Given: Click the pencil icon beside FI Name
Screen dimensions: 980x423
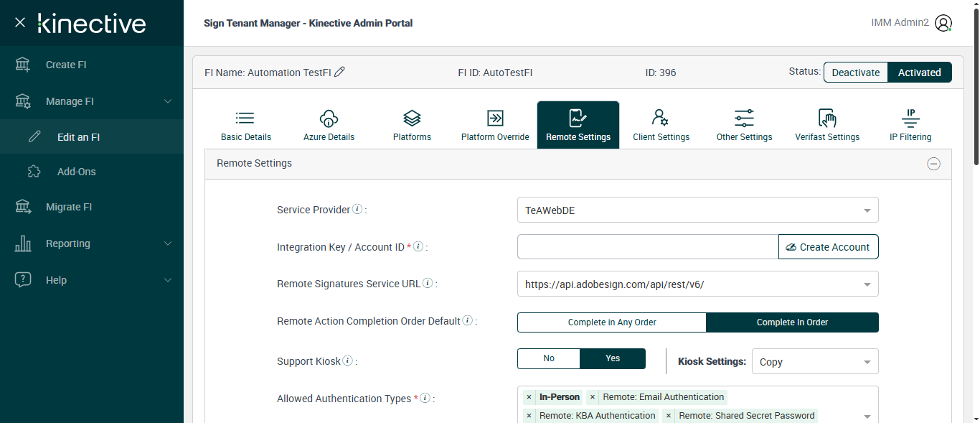Looking at the screenshot, I should pyautogui.click(x=340, y=72).
